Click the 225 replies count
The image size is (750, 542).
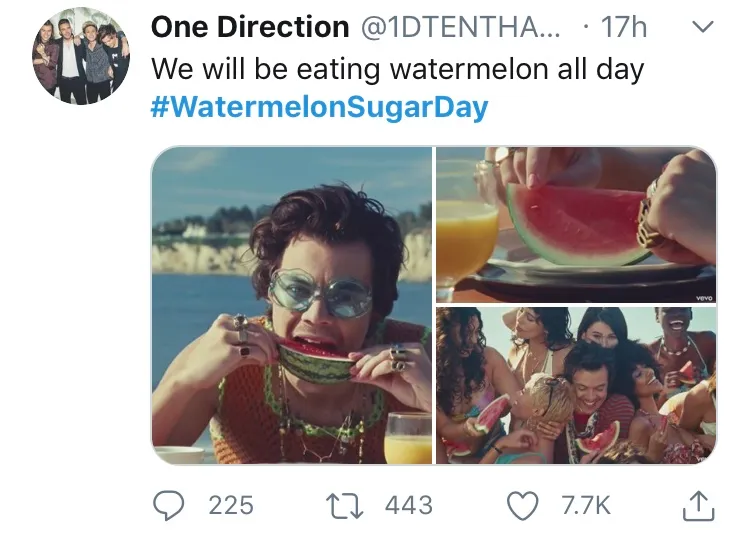click(231, 506)
